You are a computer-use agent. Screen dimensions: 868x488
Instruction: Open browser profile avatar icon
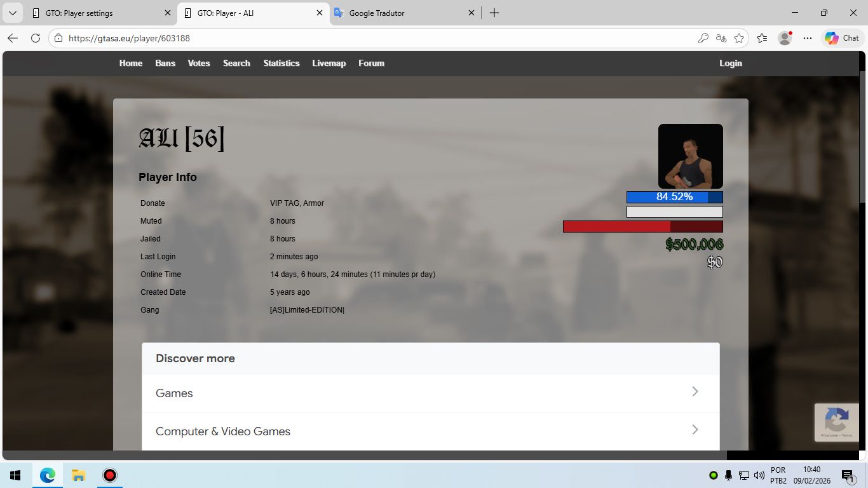(x=785, y=38)
